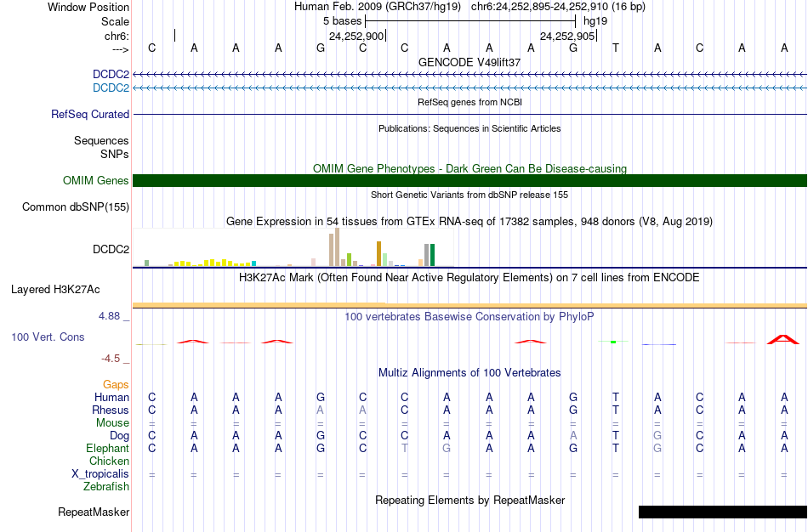Open the RefSeq Curated track label
Screen dimensions: 808x532
(89, 115)
